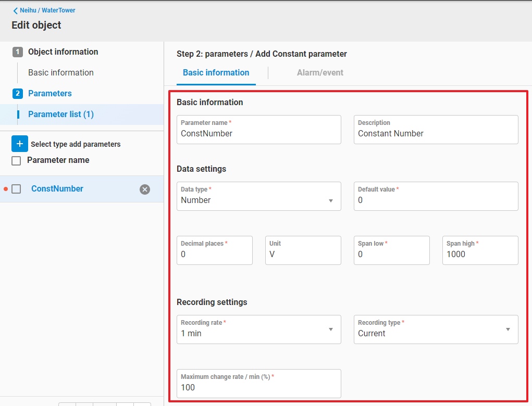Select the Basic information tab
Image resolution: width=532 pixels, height=406 pixels.
pyautogui.click(x=216, y=73)
